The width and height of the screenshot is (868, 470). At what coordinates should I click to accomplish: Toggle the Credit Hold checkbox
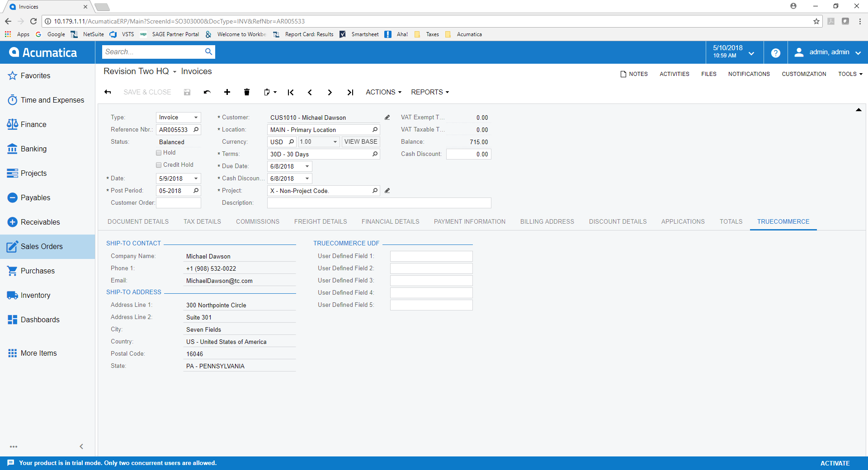point(159,165)
